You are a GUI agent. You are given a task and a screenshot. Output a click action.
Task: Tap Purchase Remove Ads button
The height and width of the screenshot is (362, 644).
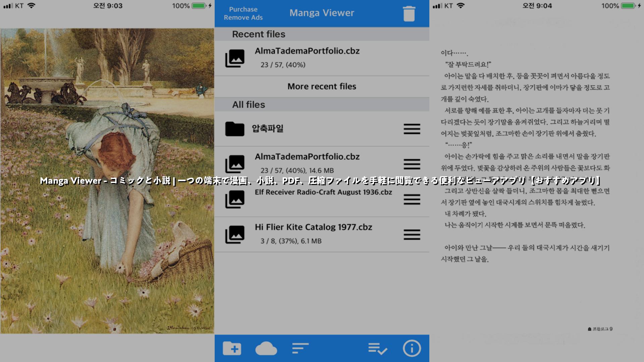(x=243, y=13)
